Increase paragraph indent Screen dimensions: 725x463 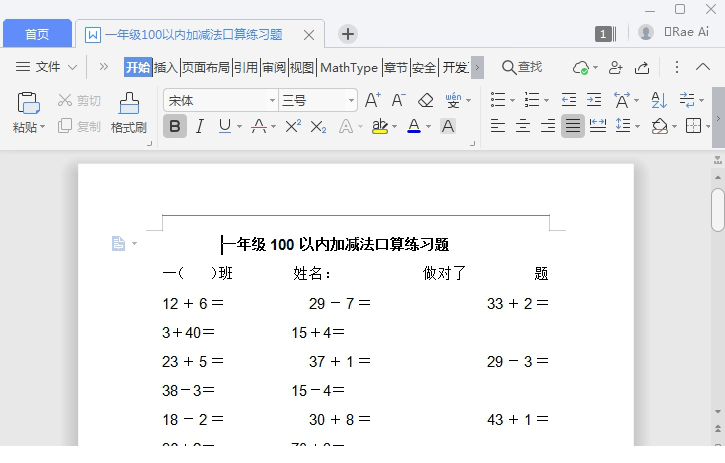pyautogui.click(x=594, y=100)
